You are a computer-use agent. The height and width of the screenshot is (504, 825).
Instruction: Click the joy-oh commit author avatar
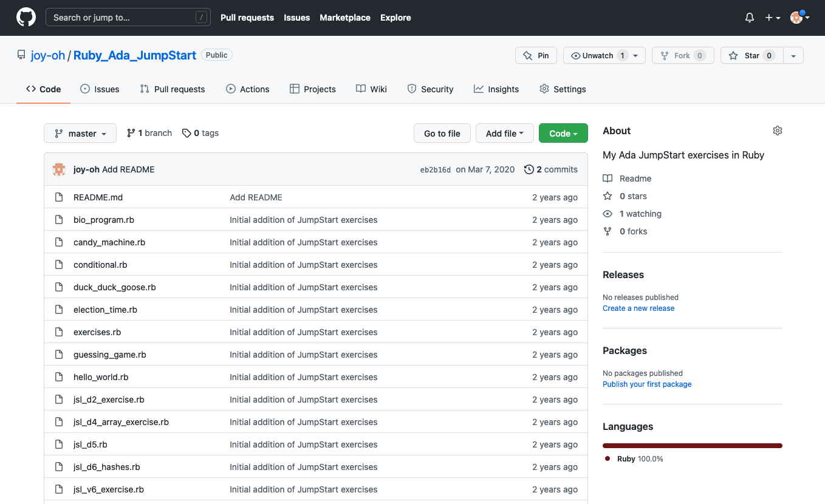59,169
